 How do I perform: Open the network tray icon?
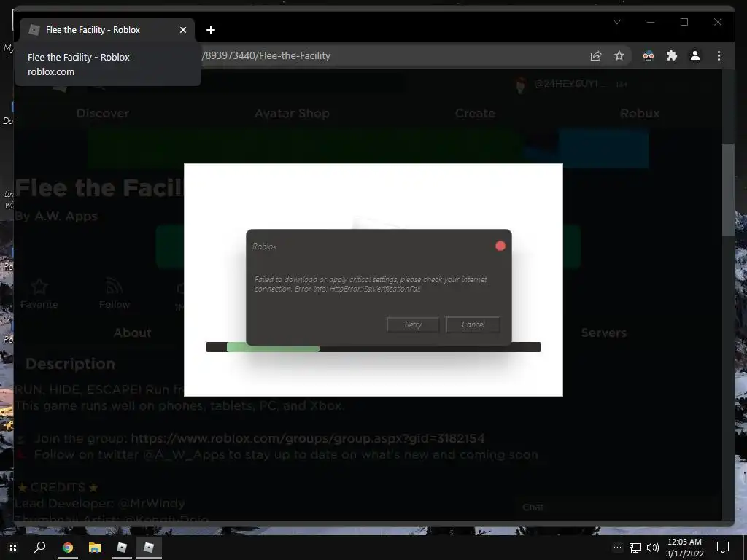click(635, 548)
